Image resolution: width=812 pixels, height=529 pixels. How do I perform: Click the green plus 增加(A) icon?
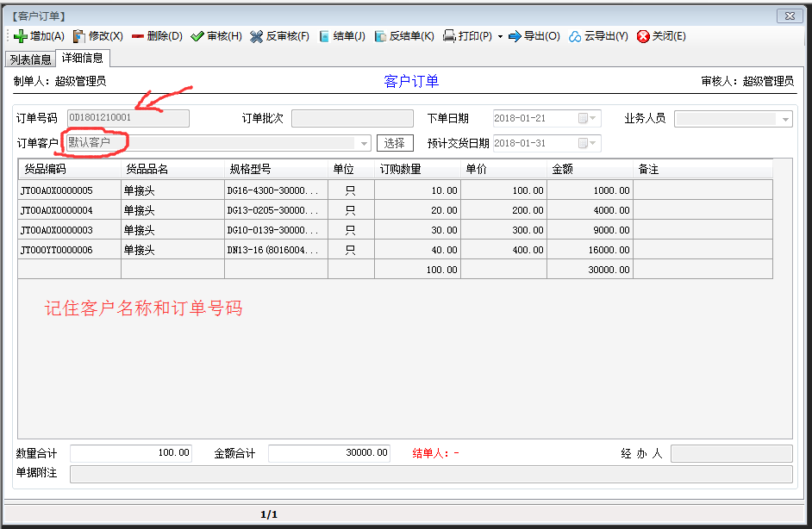(x=21, y=36)
